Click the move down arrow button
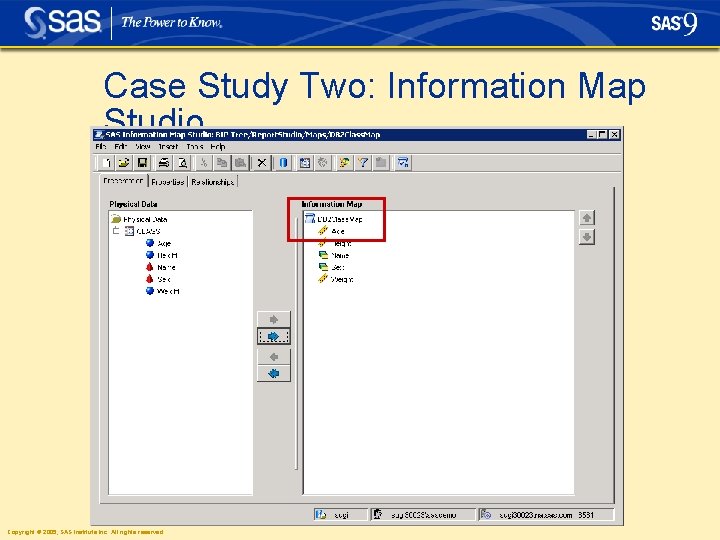Image resolution: width=720 pixels, height=540 pixels. point(586,237)
